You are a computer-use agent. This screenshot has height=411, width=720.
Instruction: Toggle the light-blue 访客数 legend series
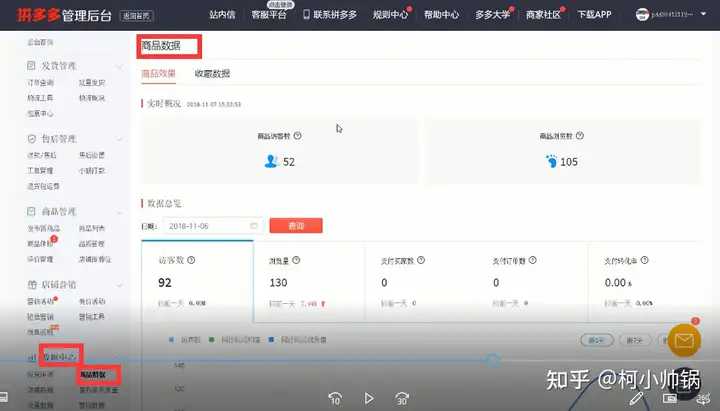click(185, 340)
